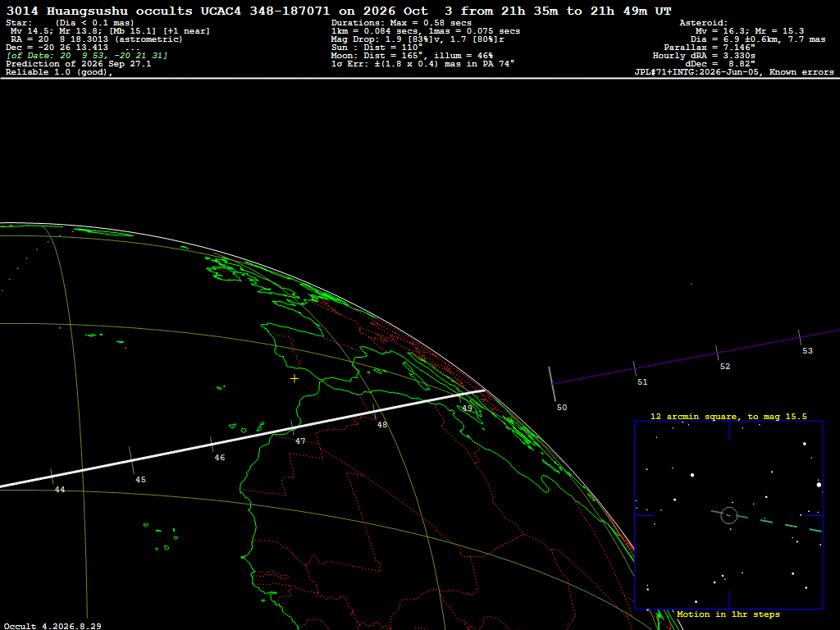Click the 53 minute tick on the purple line
Viewport: 840px width, 630px height.
pos(799,337)
